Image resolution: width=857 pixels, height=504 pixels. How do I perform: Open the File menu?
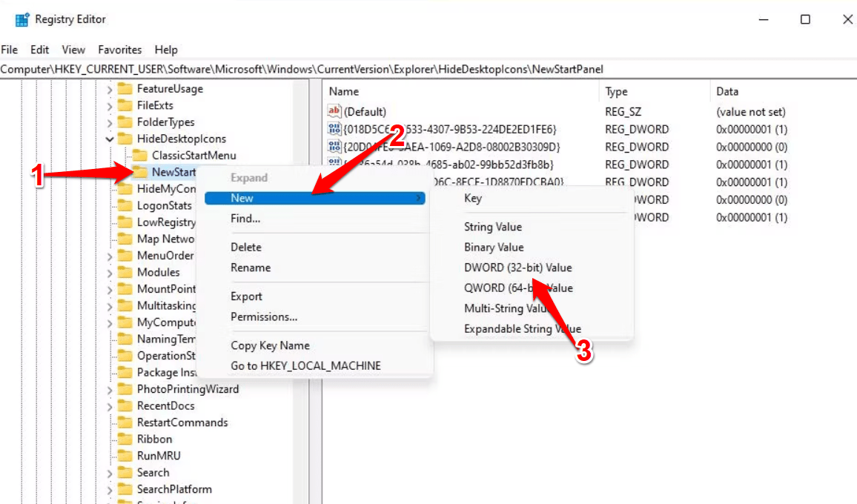10,50
